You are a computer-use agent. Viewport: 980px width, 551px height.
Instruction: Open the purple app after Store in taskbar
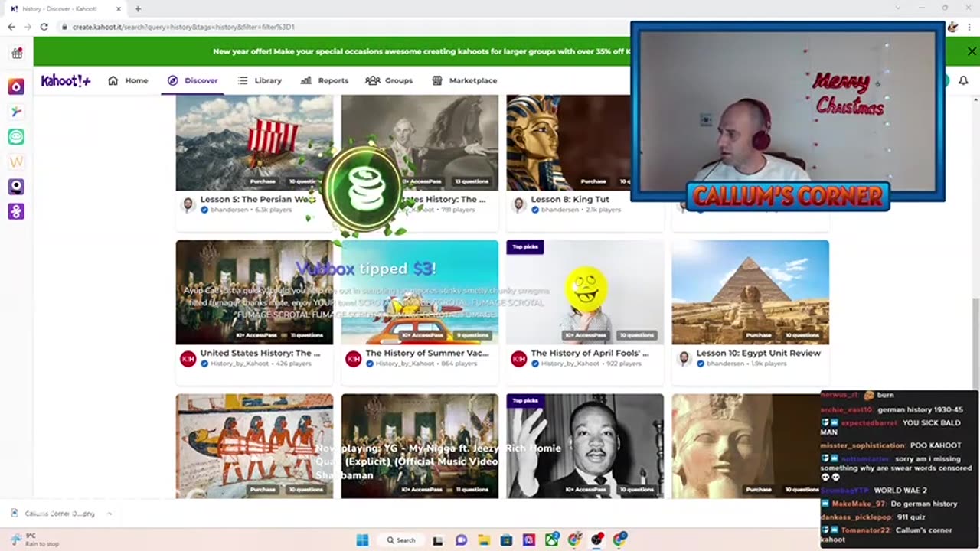pos(528,540)
